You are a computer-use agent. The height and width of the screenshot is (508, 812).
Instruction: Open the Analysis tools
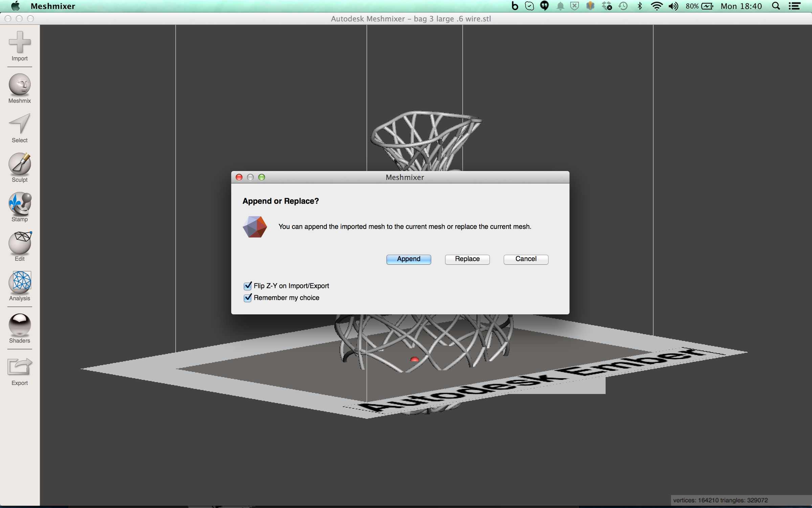(x=19, y=284)
